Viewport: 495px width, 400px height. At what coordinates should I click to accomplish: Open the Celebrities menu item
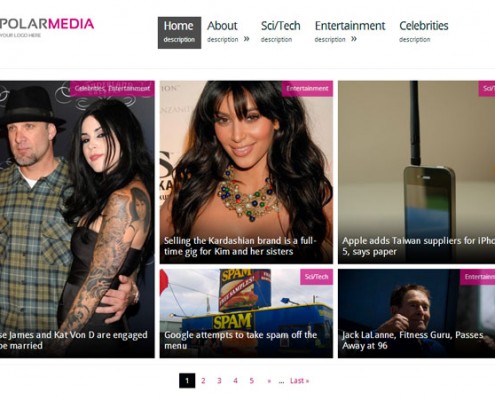pos(424,32)
